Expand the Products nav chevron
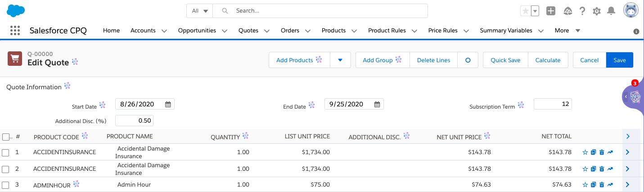Image resolution: width=644 pixels, height=192 pixels. pos(354,31)
